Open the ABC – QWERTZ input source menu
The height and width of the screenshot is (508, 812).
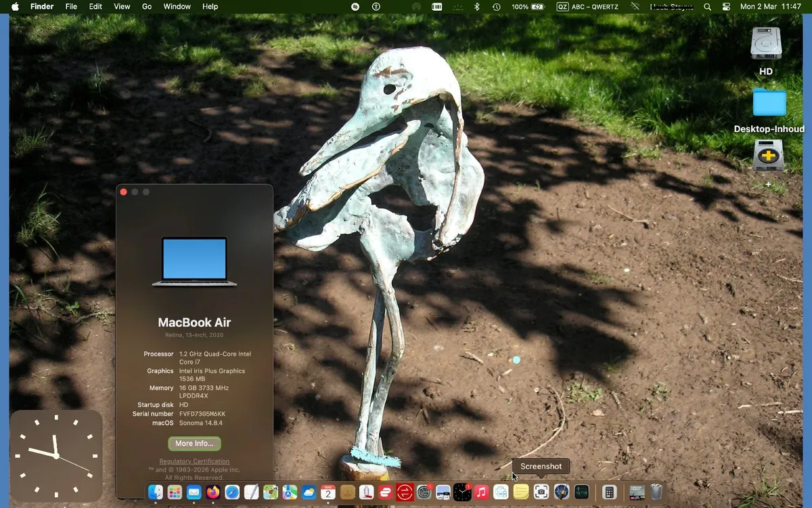coord(587,7)
